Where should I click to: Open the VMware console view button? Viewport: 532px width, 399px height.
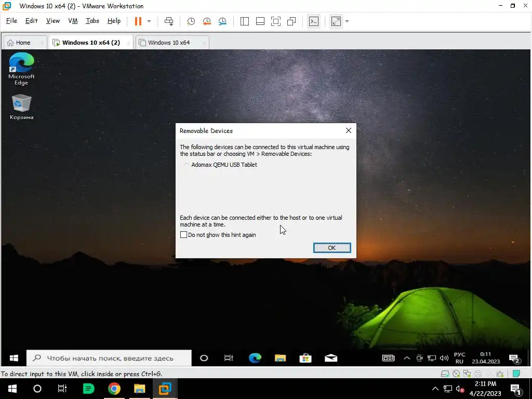(314, 21)
